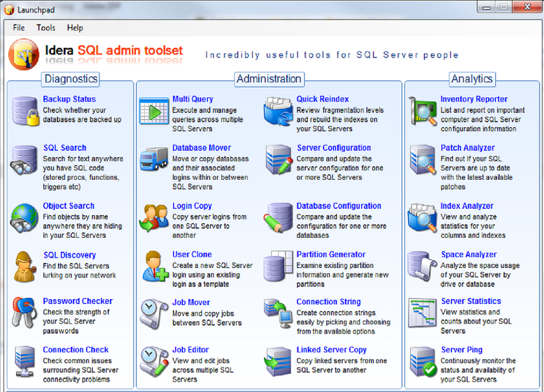The height and width of the screenshot is (392, 544).
Task: Launch the Backup Status tool link
Action: 69,99
